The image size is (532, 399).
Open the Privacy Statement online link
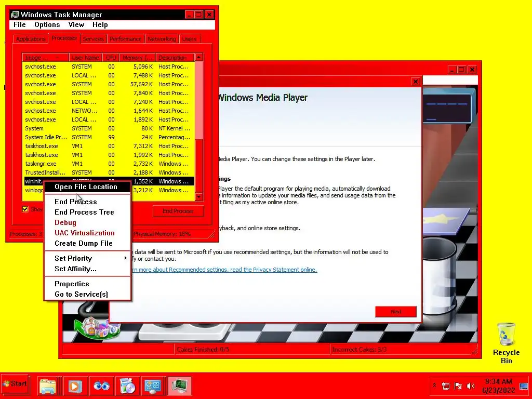224,270
